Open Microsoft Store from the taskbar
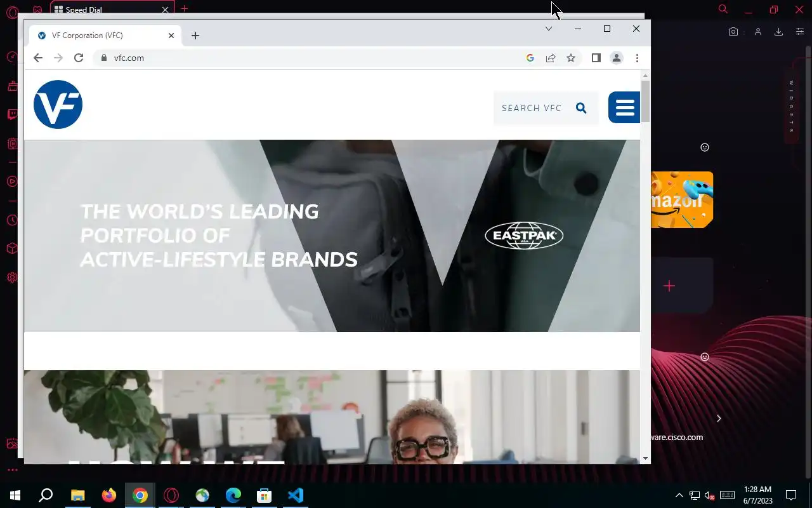 265,495
